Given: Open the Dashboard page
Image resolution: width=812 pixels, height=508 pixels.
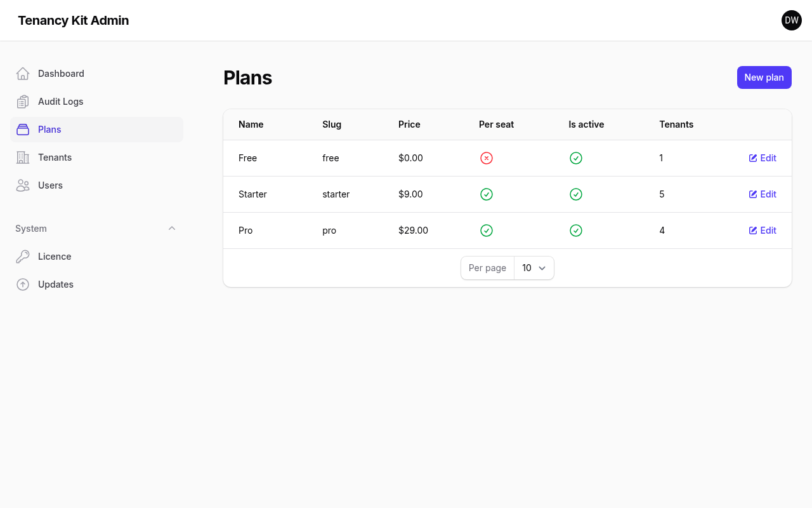Looking at the screenshot, I should click(x=96, y=74).
